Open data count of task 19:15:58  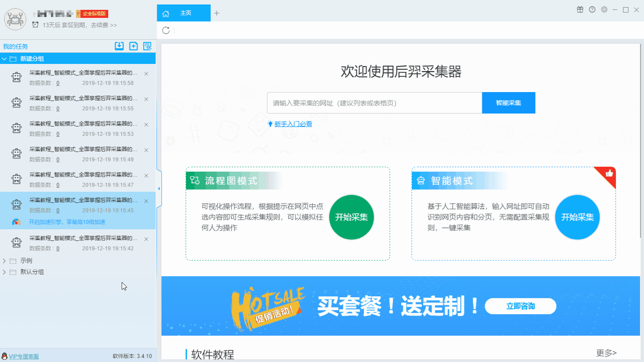point(58,83)
